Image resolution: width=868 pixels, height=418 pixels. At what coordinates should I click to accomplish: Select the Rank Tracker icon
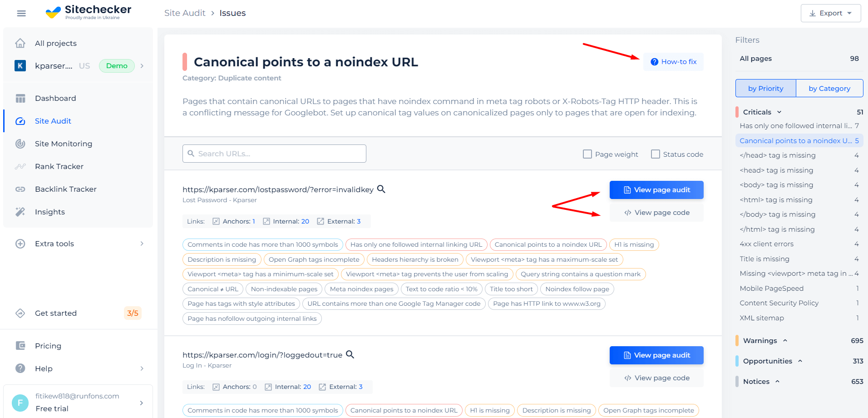tap(20, 166)
